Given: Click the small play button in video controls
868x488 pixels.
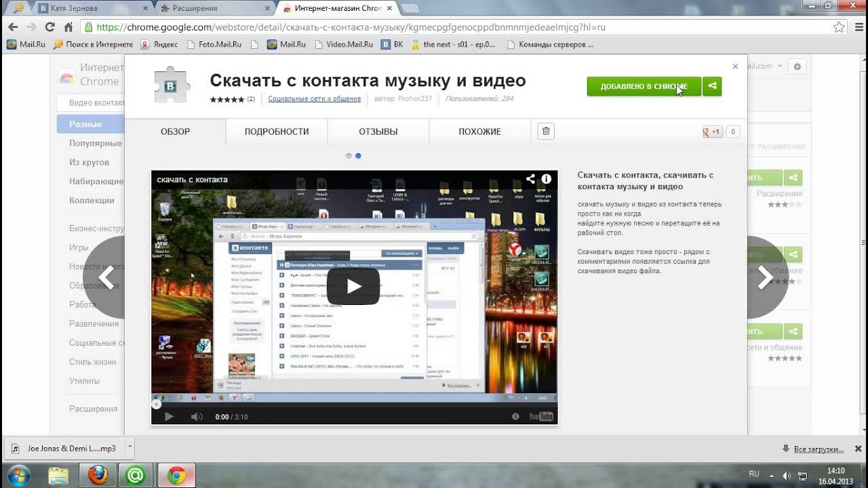Looking at the screenshot, I should [x=170, y=416].
